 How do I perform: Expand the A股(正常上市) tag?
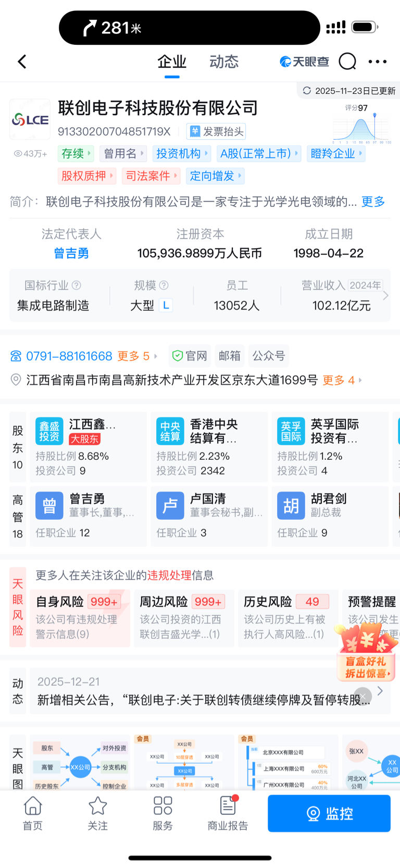point(259,154)
